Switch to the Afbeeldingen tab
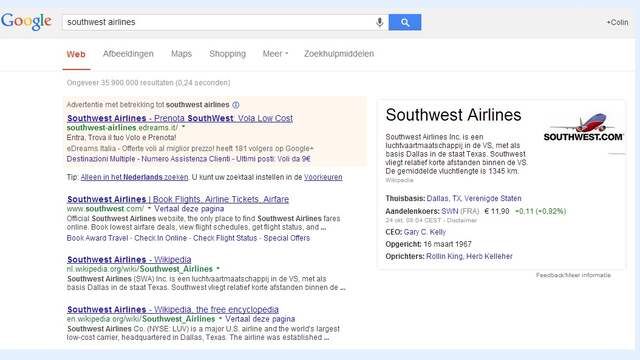Viewport: 640px width, 360px height. pyautogui.click(x=128, y=54)
